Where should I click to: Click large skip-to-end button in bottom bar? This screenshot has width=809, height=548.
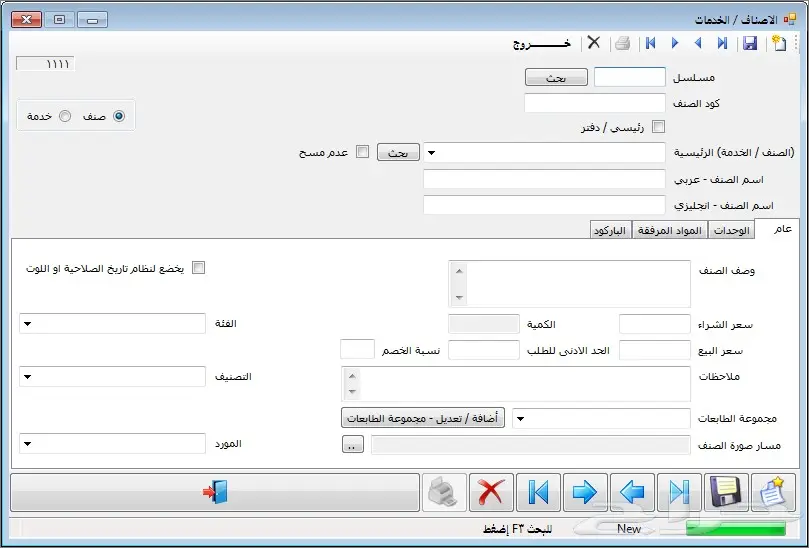point(679,492)
